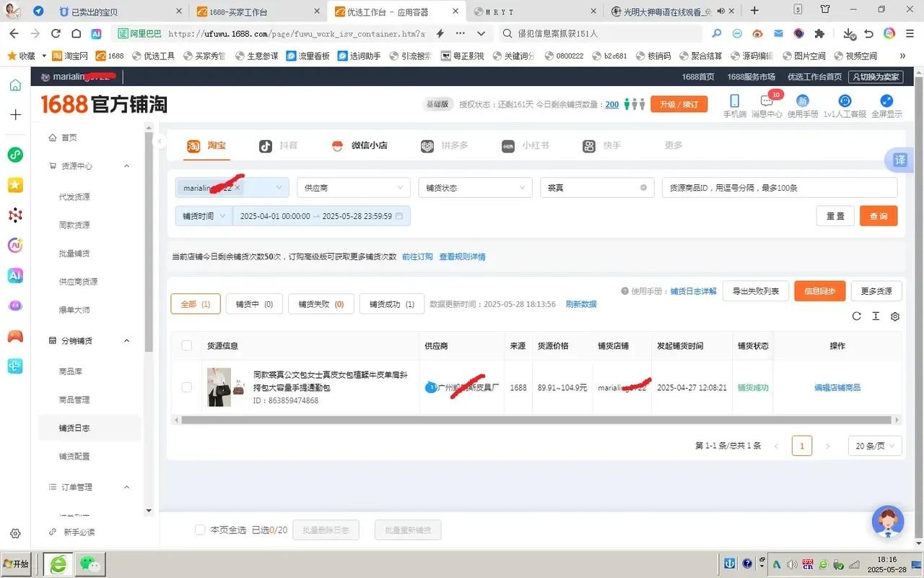Open table column settings gear icon
924x578 pixels.
tap(895, 316)
